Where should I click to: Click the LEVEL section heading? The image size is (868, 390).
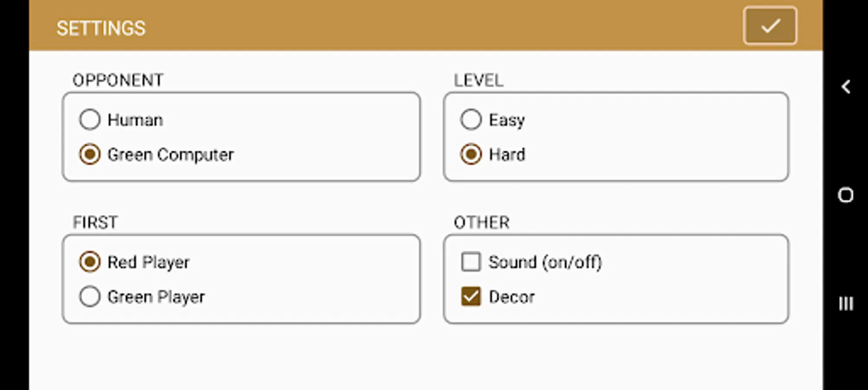478,80
